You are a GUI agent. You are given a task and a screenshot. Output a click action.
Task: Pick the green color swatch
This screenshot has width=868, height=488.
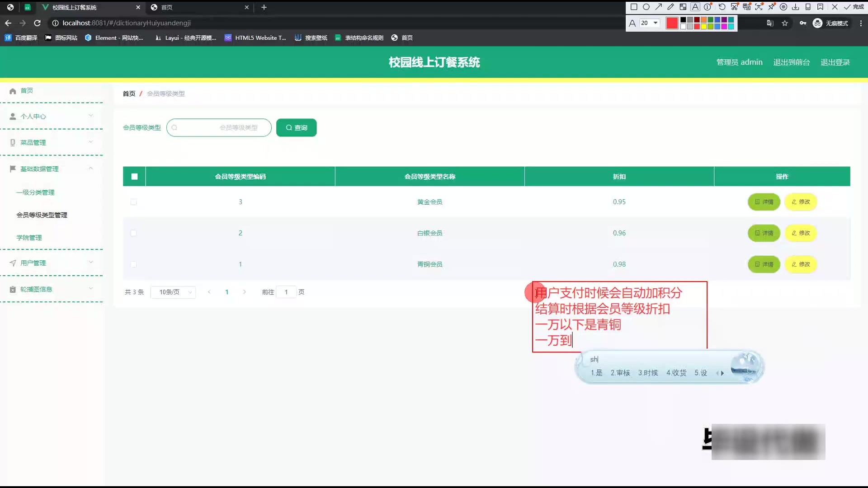click(x=710, y=20)
